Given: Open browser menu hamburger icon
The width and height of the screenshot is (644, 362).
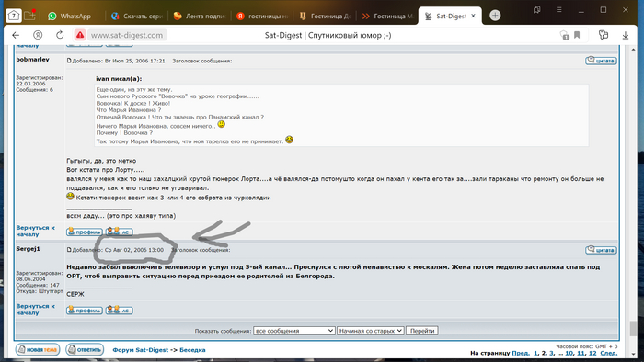Looking at the screenshot, I should (559, 10).
